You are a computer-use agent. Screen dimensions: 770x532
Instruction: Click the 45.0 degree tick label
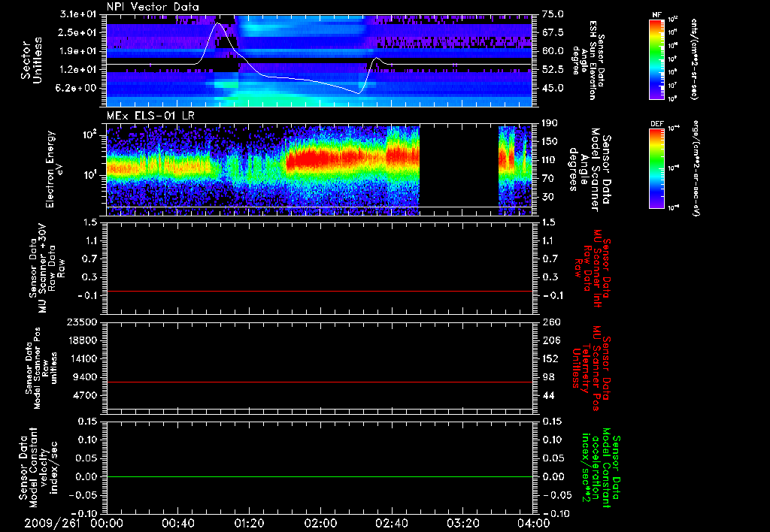coord(553,89)
